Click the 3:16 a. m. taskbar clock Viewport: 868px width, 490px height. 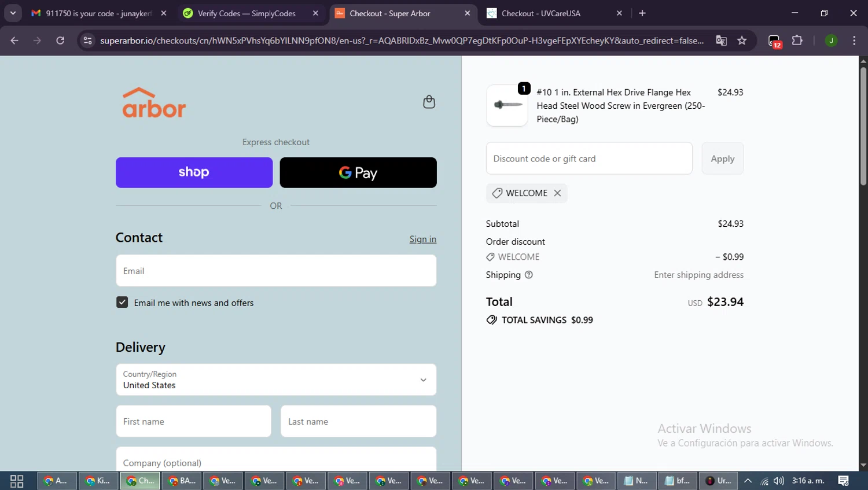(x=808, y=481)
